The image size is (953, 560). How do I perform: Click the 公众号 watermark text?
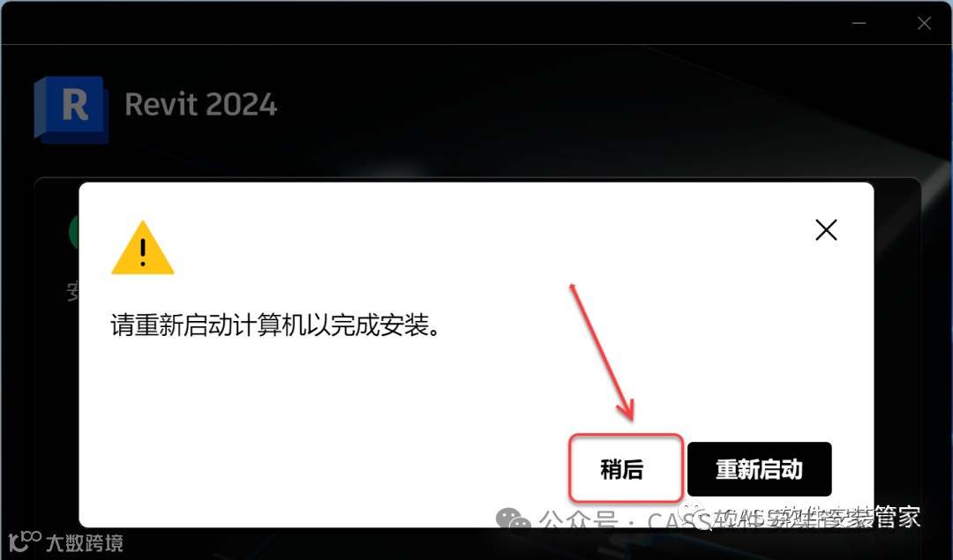coord(578,522)
